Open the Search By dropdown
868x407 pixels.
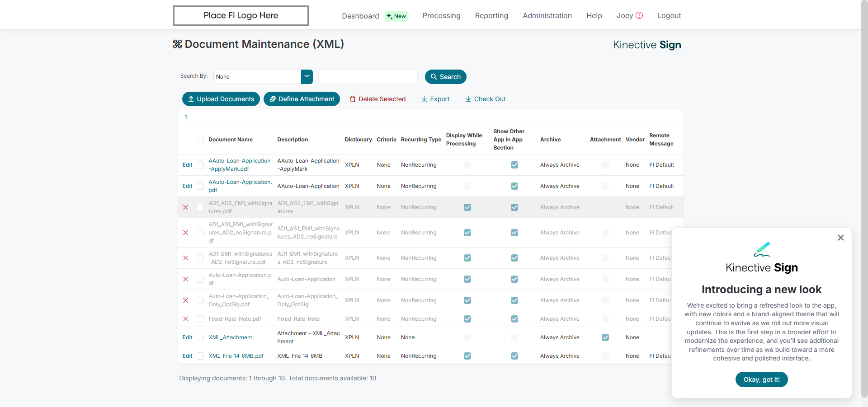pyautogui.click(x=307, y=77)
